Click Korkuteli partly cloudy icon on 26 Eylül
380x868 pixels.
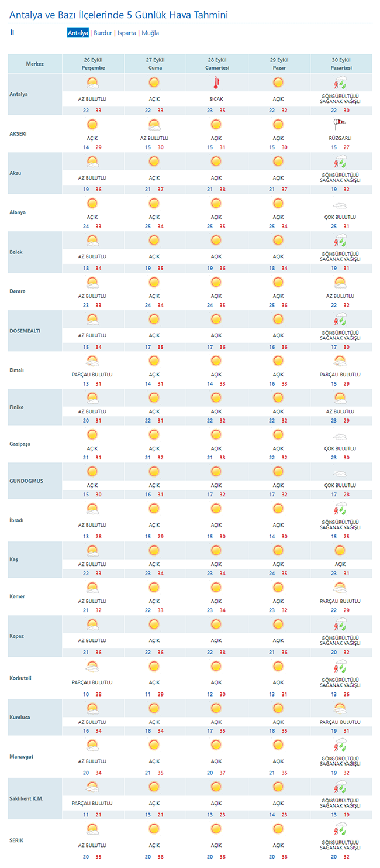coord(92,666)
